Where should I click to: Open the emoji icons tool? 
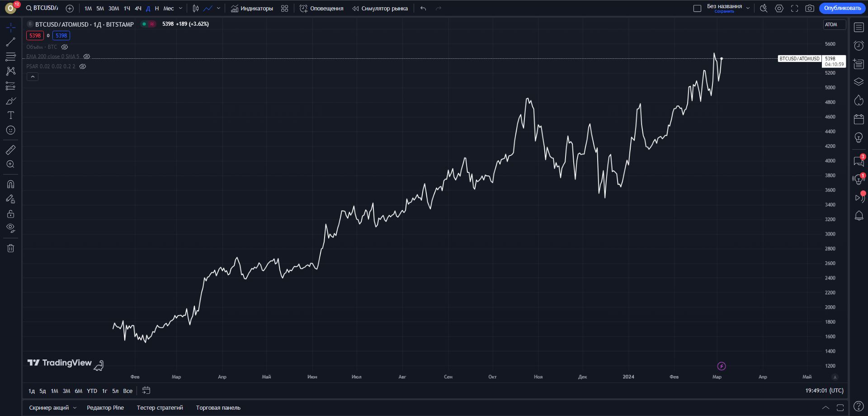[x=11, y=130]
